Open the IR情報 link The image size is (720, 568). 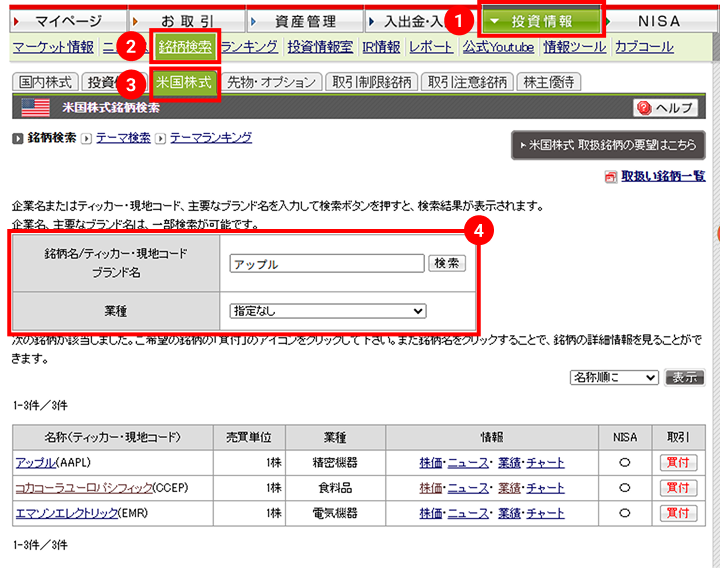381,47
